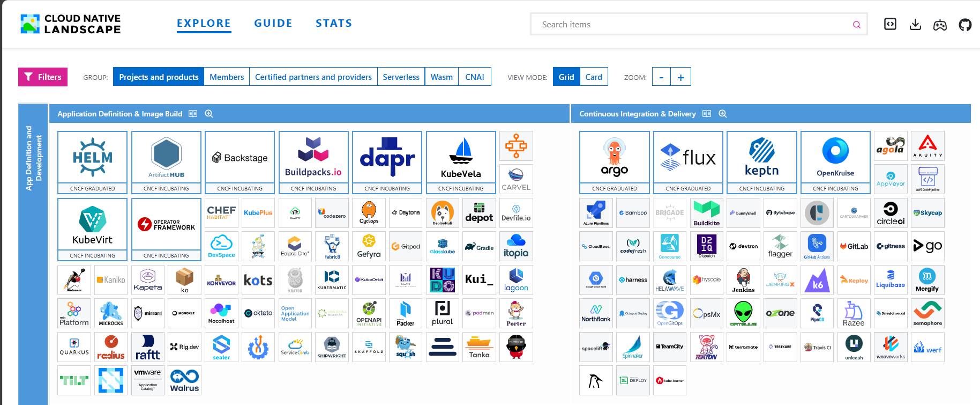Viewport: 980px width, 405px height.
Task: Click the Travis CI logo tile
Action: pos(817,347)
